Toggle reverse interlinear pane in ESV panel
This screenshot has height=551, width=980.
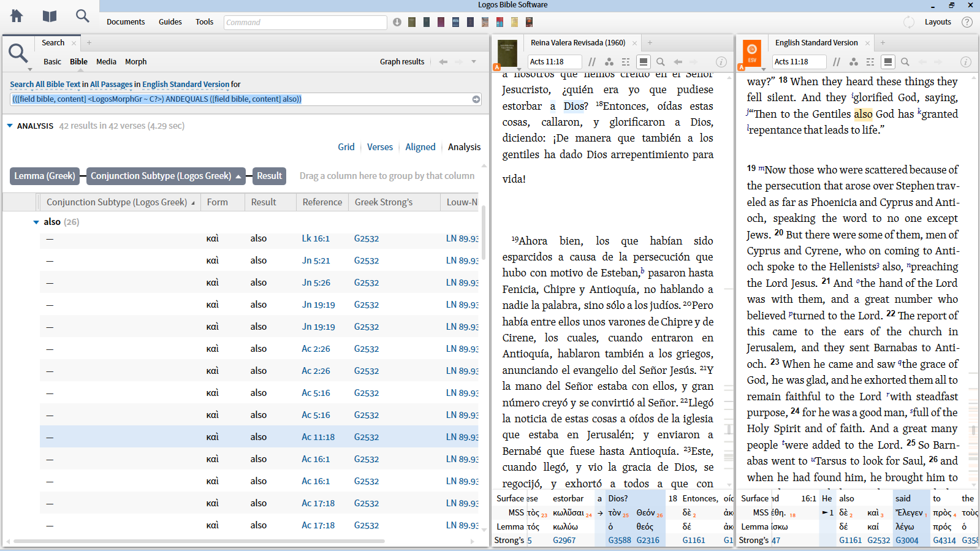tap(887, 62)
